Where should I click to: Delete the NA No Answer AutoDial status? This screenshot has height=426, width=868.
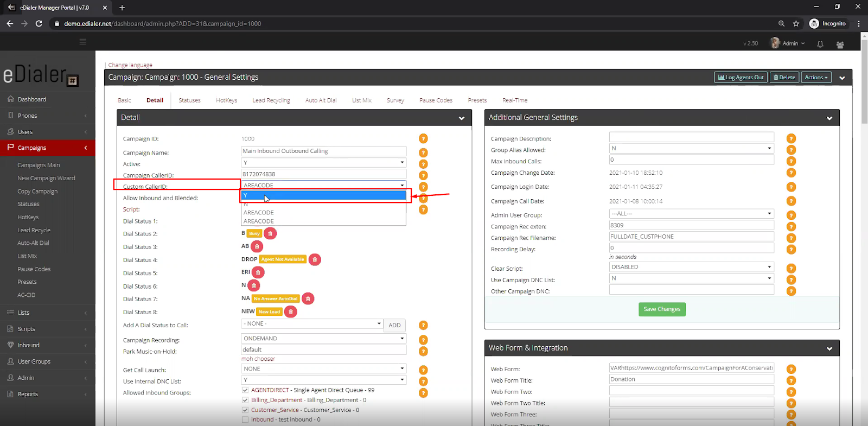tap(308, 298)
